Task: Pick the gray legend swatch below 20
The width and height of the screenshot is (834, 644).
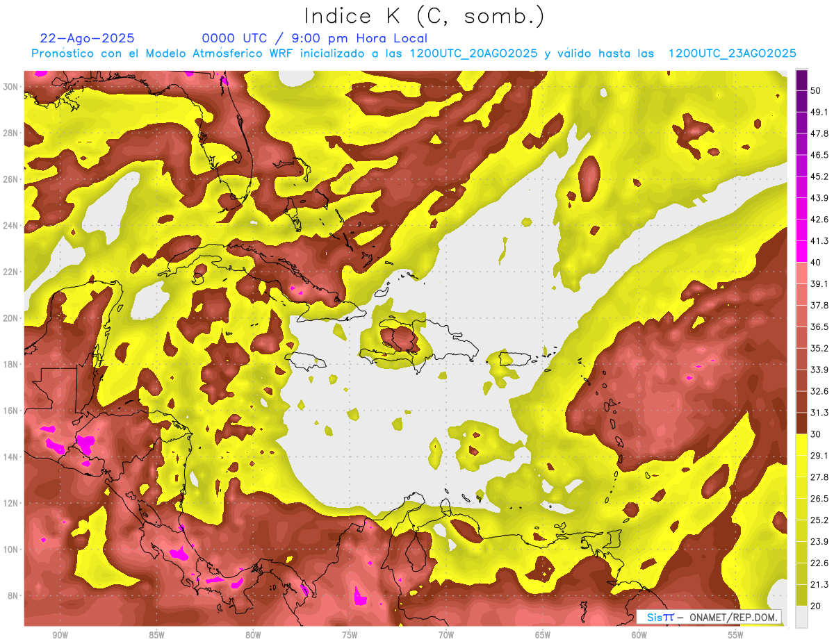Action: coord(801,617)
